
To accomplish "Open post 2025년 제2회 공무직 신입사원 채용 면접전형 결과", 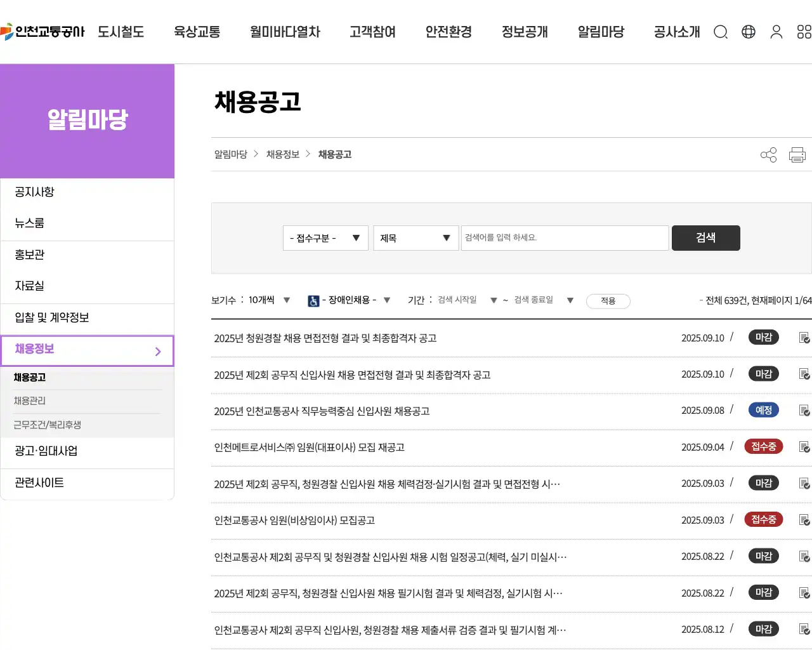I will point(352,375).
